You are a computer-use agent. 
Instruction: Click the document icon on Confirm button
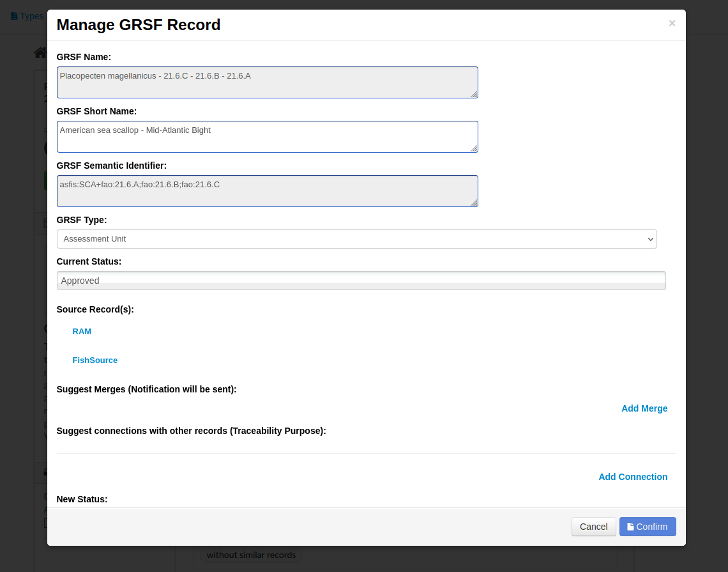pos(630,527)
